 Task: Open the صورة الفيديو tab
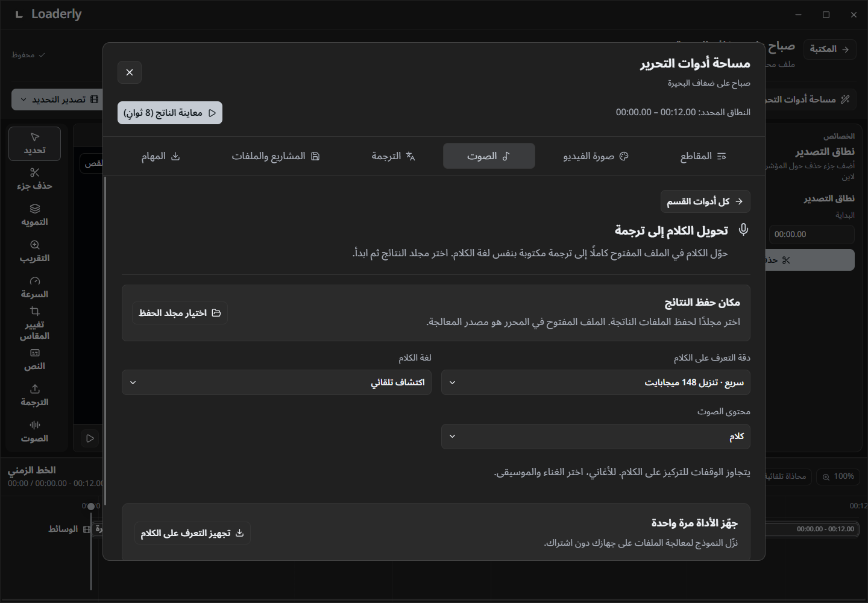[596, 156]
